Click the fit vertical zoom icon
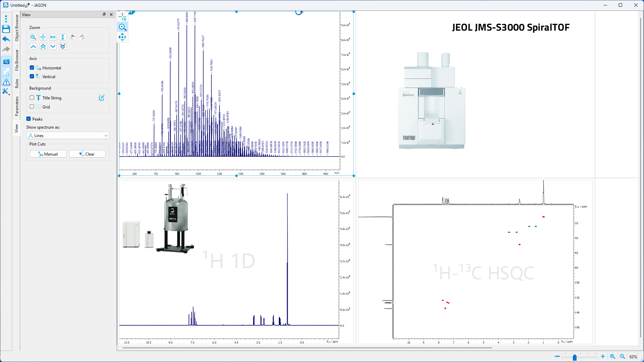 pyautogui.click(x=63, y=37)
